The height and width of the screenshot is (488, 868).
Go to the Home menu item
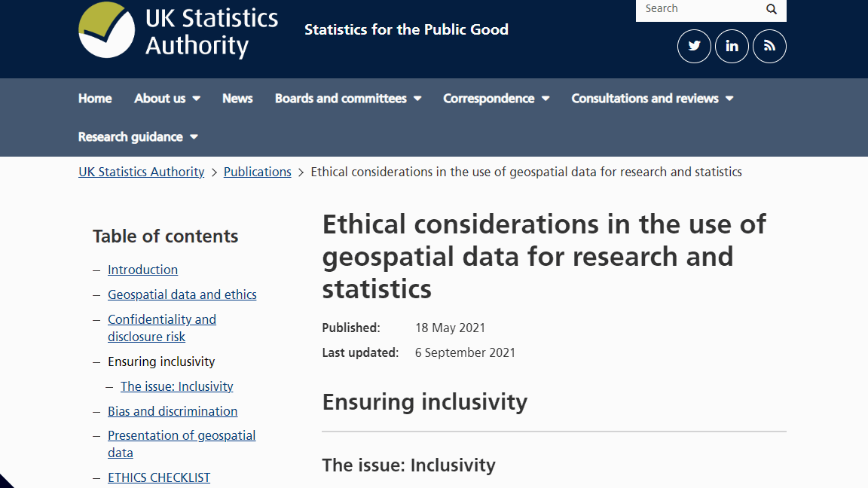(x=95, y=99)
